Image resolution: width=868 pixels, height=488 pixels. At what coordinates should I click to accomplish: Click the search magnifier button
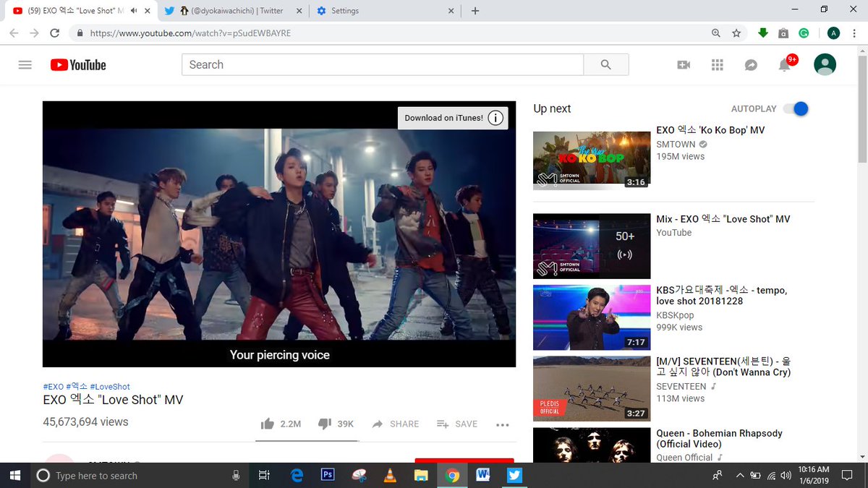click(606, 64)
